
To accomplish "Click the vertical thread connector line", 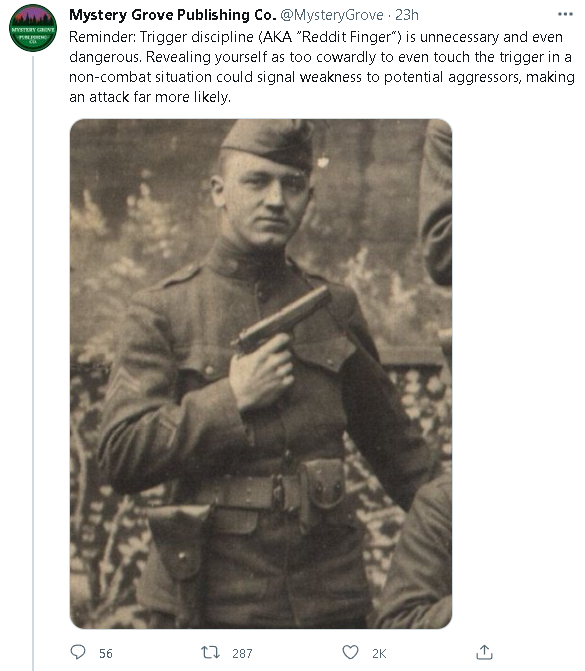I will [x=33, y=363].
